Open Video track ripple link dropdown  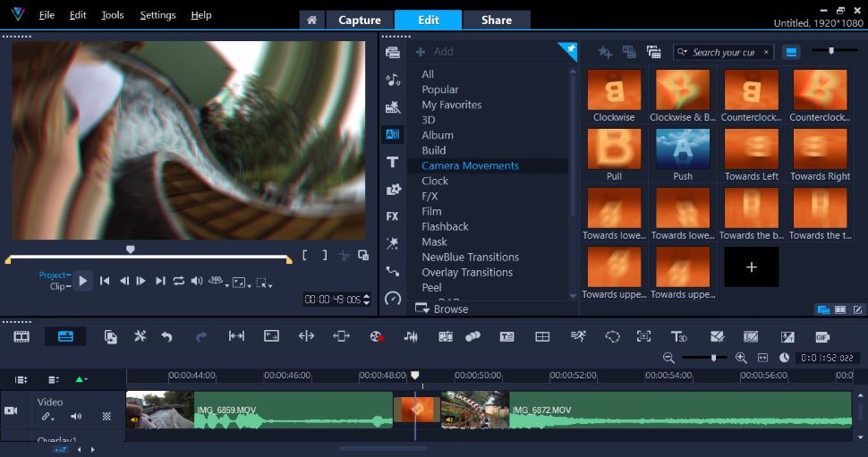[x=47, y=417]
